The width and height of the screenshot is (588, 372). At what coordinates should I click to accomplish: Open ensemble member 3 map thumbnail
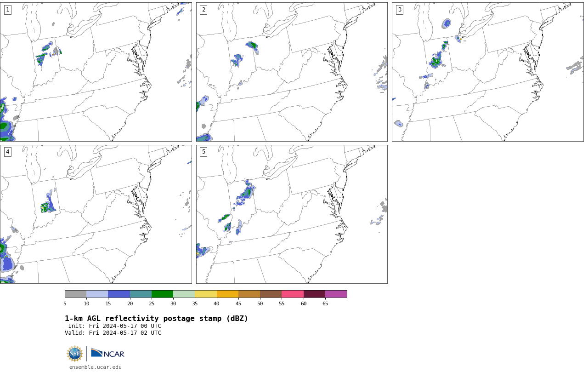[x=487, y=72]
